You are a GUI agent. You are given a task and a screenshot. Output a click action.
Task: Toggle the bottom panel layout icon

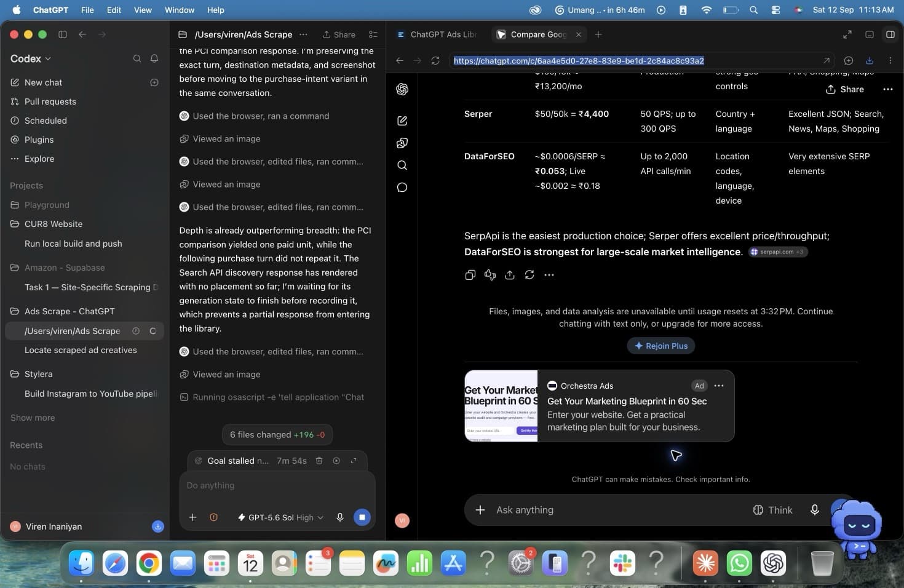pos(870,34)
